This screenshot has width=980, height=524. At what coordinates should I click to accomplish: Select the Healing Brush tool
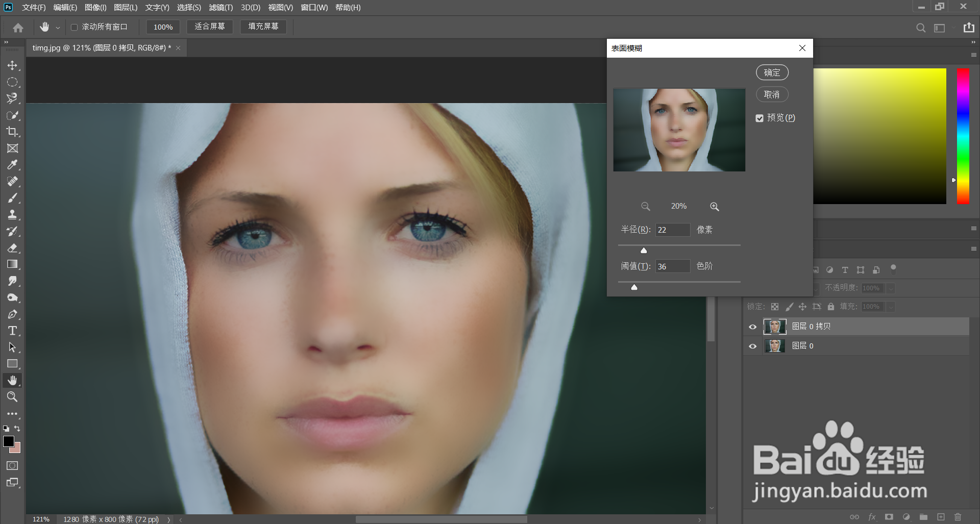pyautogui.click(x=12, y=182)
